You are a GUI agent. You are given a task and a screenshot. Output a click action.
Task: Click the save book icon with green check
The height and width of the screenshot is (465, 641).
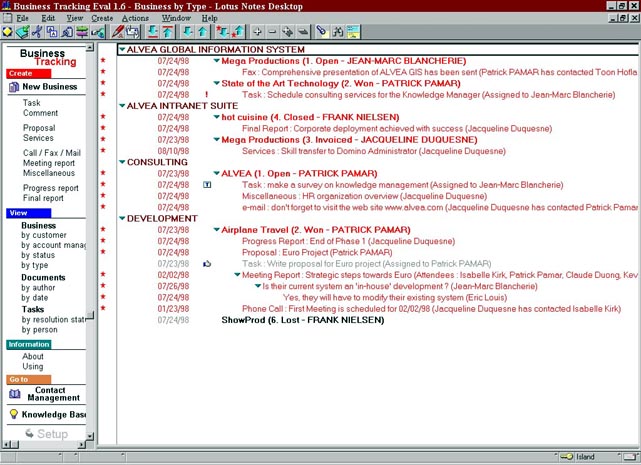pyautogui.click(x=22, y=31)
